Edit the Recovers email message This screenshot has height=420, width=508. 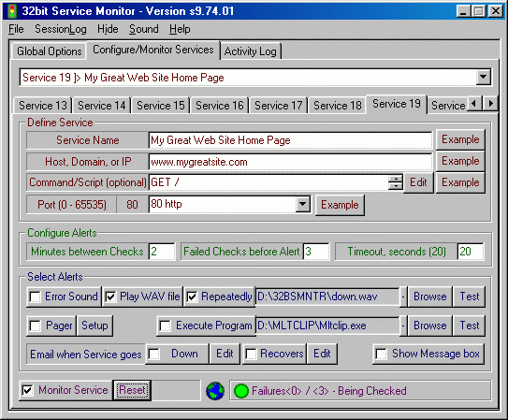322,354
